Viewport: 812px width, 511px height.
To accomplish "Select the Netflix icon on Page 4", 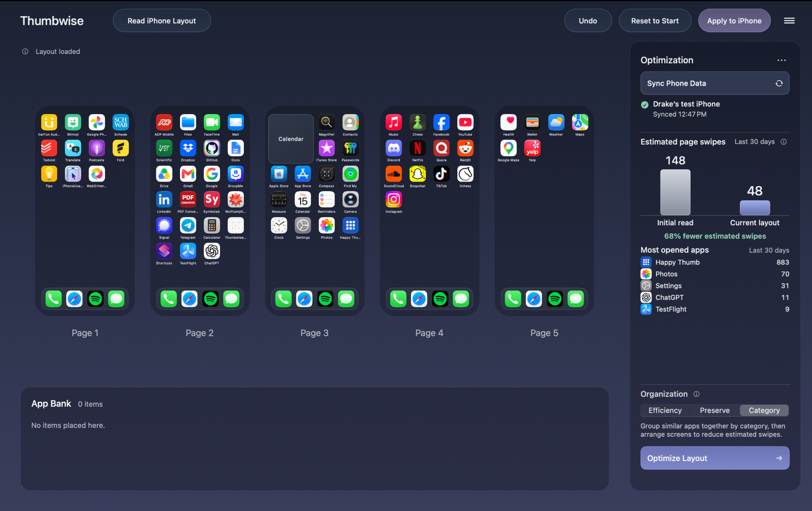I will (417, 148).
